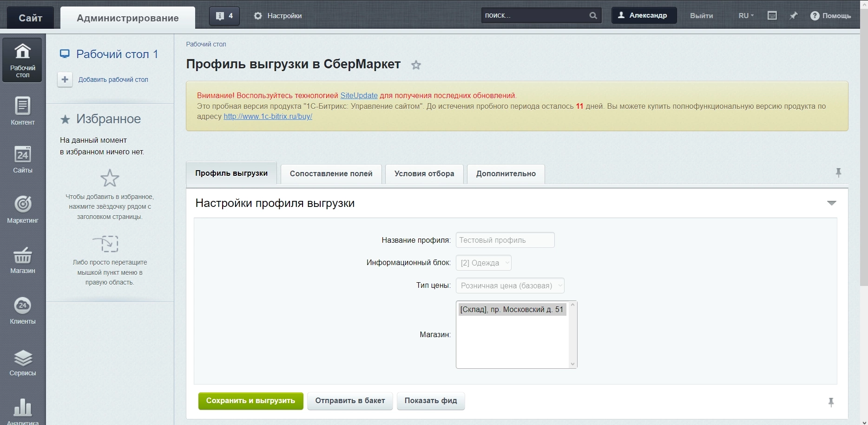The width and height of the screenshot is (868, 425).
Task: Add page to favorites with star icon
Action: [416, 65]
